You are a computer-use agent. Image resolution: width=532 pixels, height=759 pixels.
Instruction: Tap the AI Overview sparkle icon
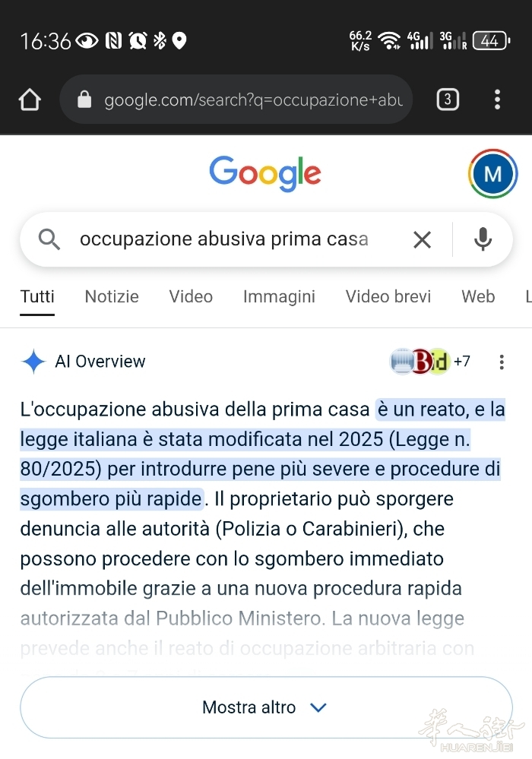(33, 362)
